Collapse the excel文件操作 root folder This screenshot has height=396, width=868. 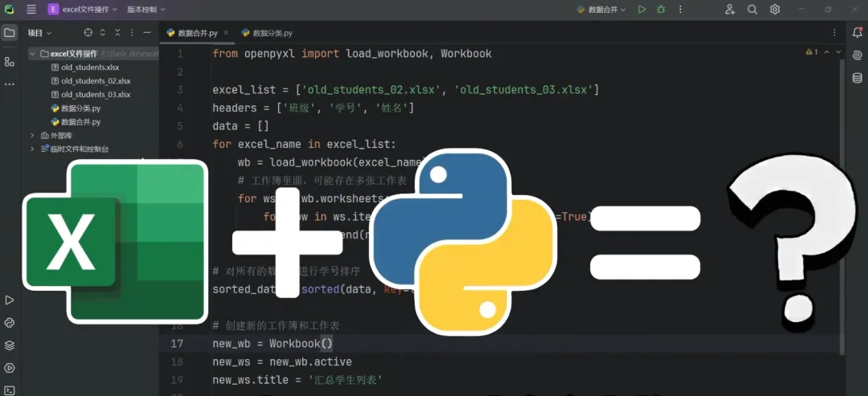pos(33,54)
